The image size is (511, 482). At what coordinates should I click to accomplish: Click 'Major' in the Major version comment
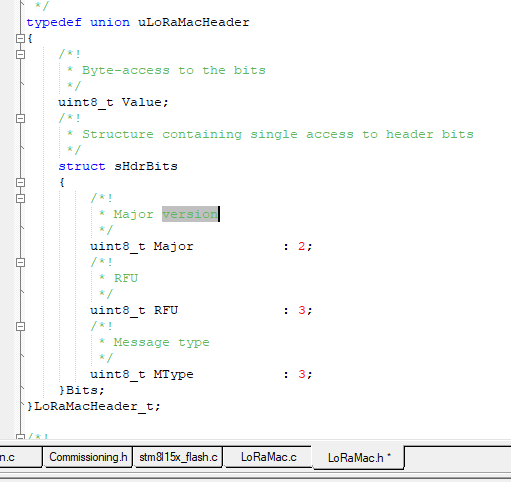(x=133, y=214)
